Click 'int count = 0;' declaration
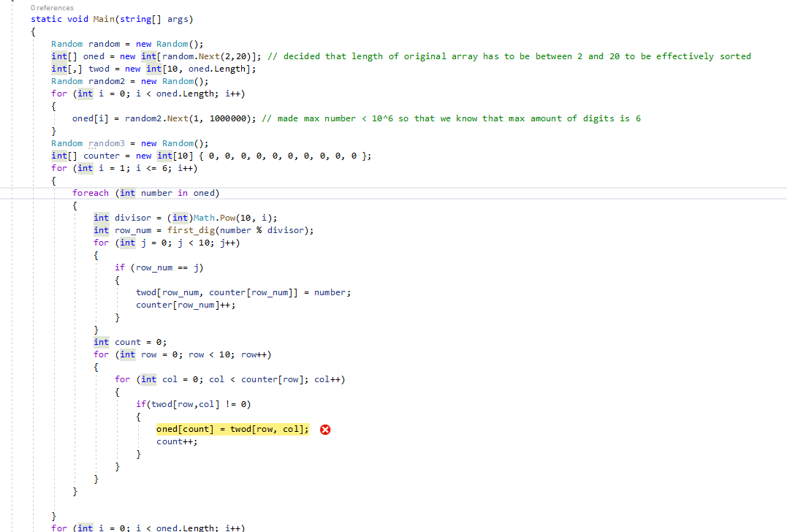Image resolution: width=787 pixels, height=532 pixels. click(130, 342)
